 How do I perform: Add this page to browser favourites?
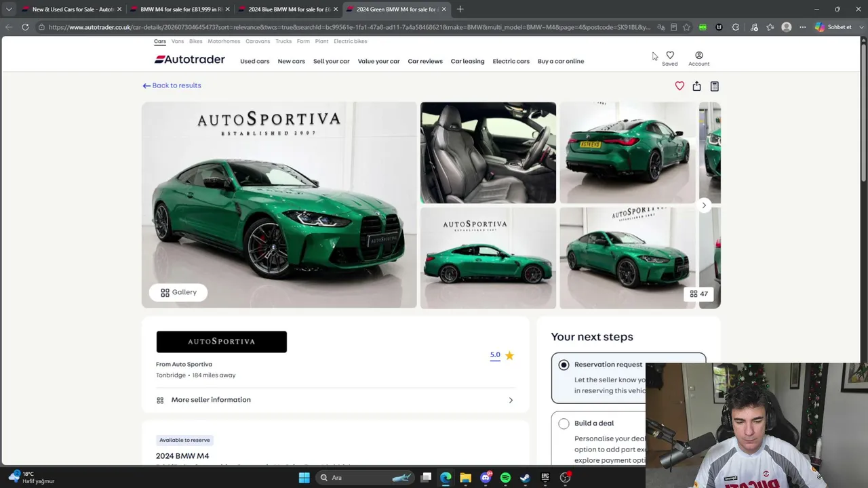(686, 27)
